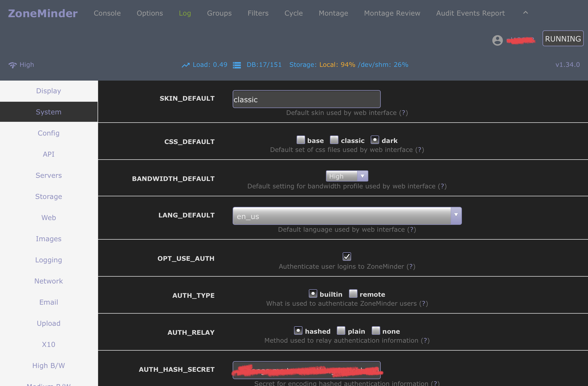Open help (?) for OPT_USE_AUTH
Screen dimensions: 588x386
click(411, 267)
